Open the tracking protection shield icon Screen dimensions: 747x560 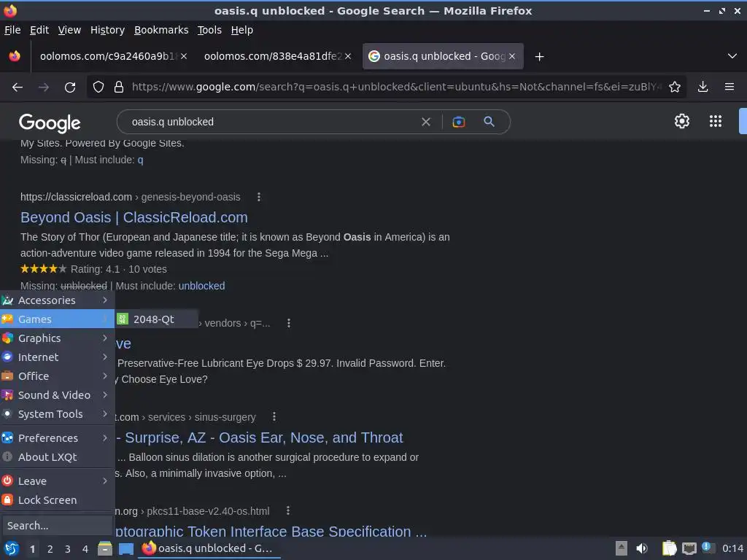tap(98, 87)
